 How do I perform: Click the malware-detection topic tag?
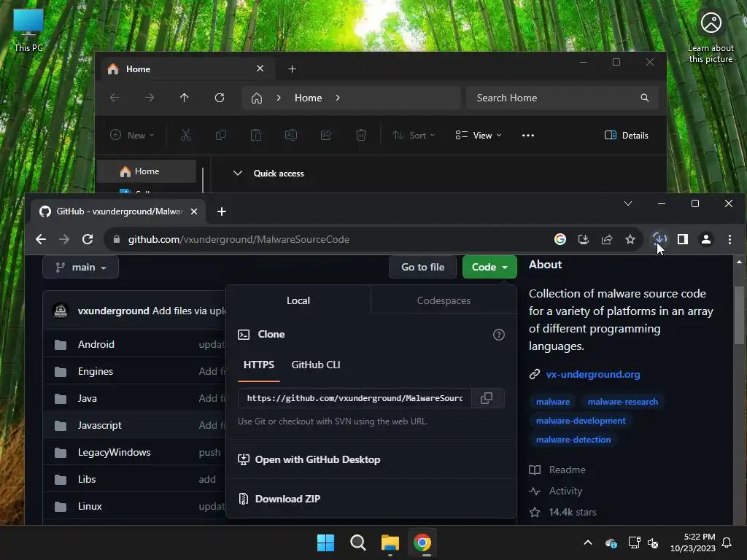573,440
